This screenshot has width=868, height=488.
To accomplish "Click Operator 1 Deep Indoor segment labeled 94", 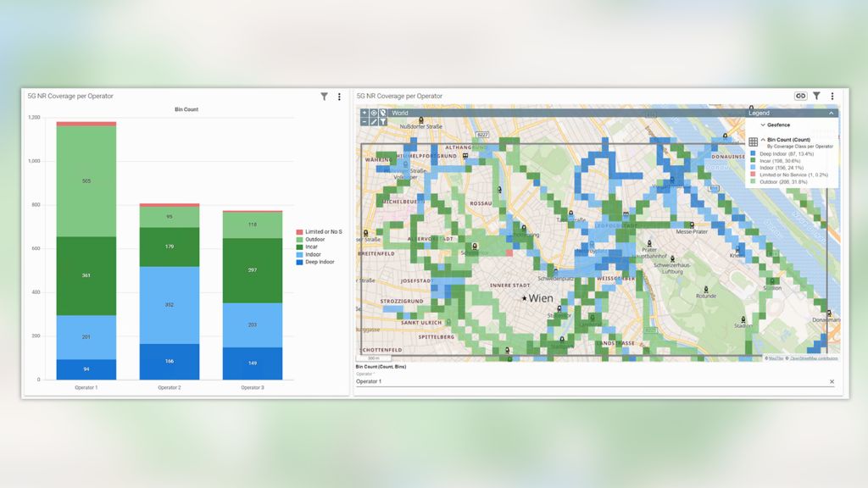I will coord(86,369).
